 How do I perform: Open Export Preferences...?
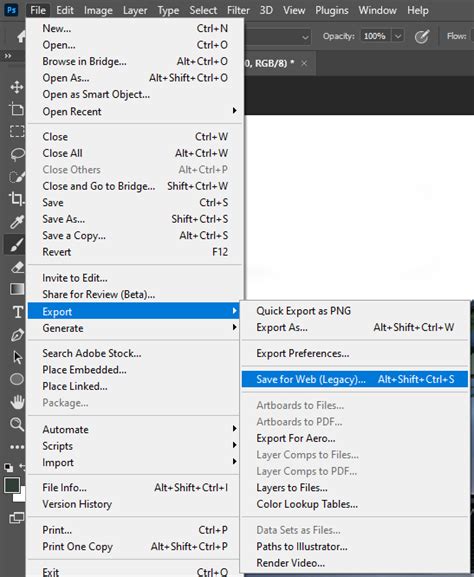tap(355, 353)
